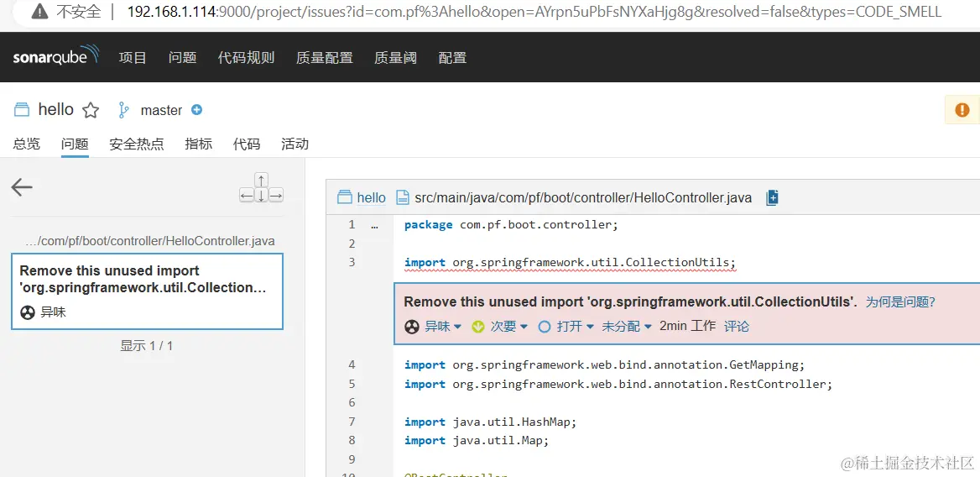Add a branch with the blue plus icon
Screen dimensions: 980x477
coord(196,110)
